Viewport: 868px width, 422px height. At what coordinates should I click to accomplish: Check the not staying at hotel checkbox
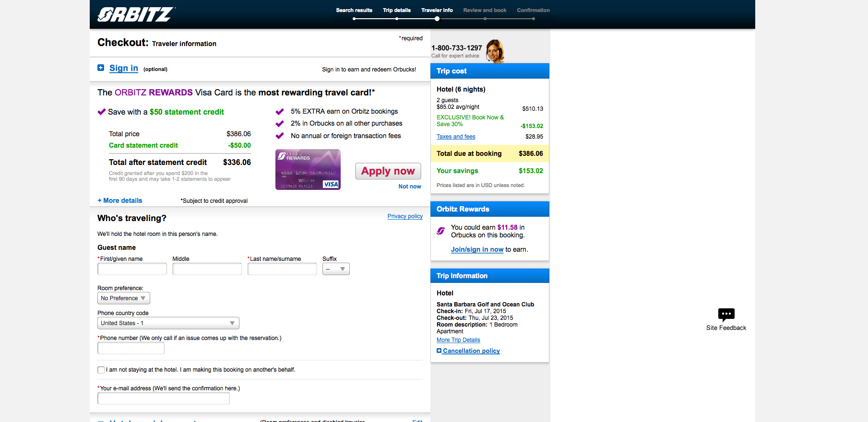tap(101, 370)
